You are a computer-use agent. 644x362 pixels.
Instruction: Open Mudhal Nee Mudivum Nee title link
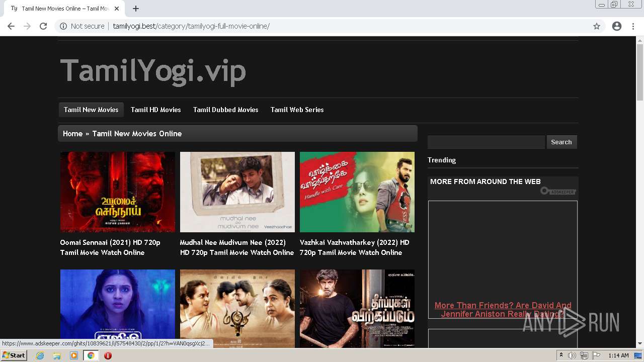237,247
